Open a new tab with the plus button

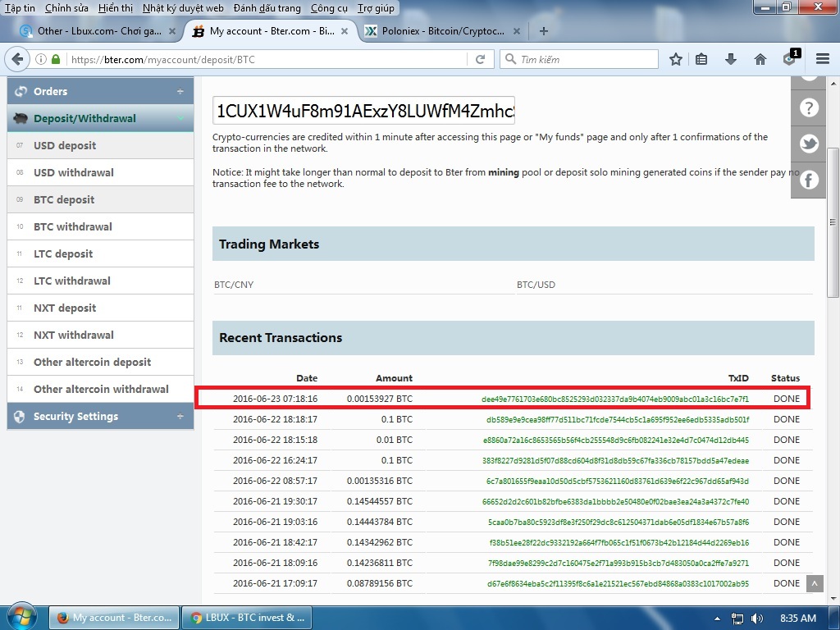coord(543,31)
